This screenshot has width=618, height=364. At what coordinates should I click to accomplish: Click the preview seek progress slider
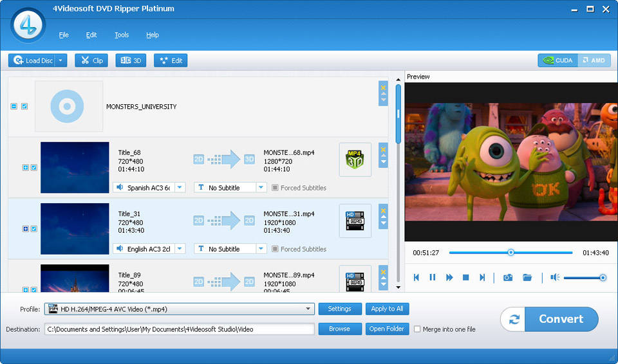510,253
